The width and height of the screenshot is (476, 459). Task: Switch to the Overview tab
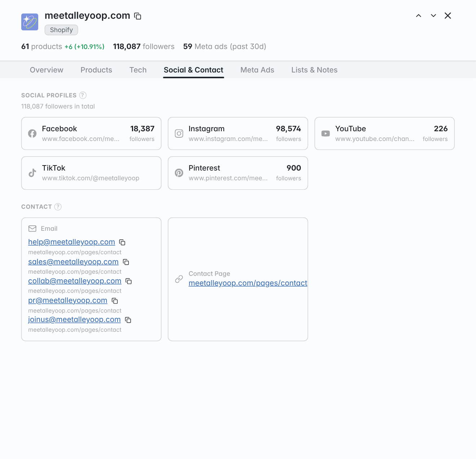tap(47, 70)
